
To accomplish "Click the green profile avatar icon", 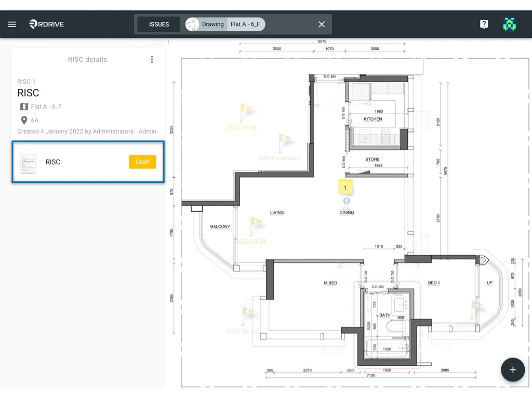I will point(510,24).
